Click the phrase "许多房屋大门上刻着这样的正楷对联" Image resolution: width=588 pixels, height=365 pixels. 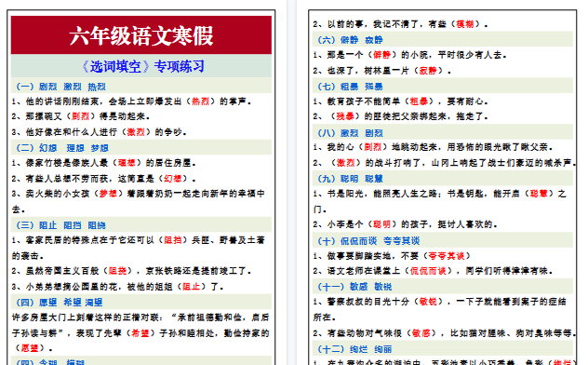pyautogui.click(x=86, y=318)
